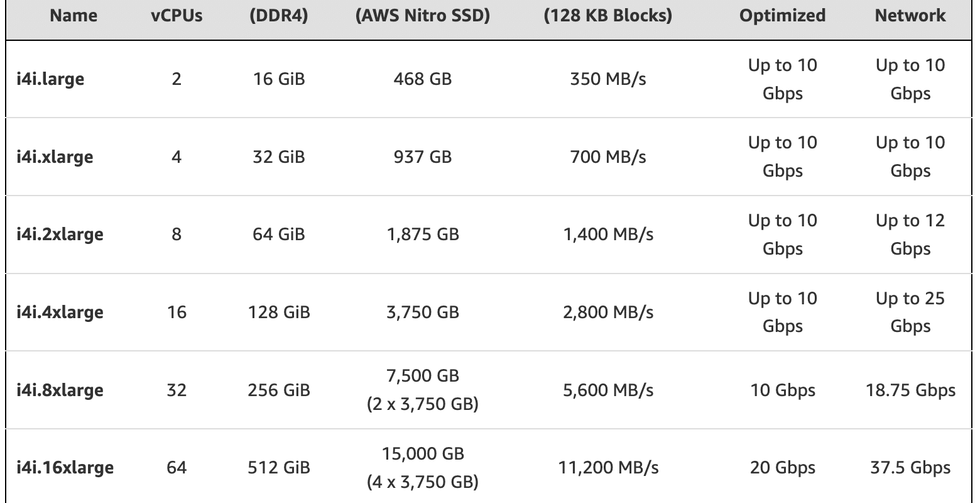Click the Name column header
Viewport: 980px width, 503px height.
coord(73,16)
